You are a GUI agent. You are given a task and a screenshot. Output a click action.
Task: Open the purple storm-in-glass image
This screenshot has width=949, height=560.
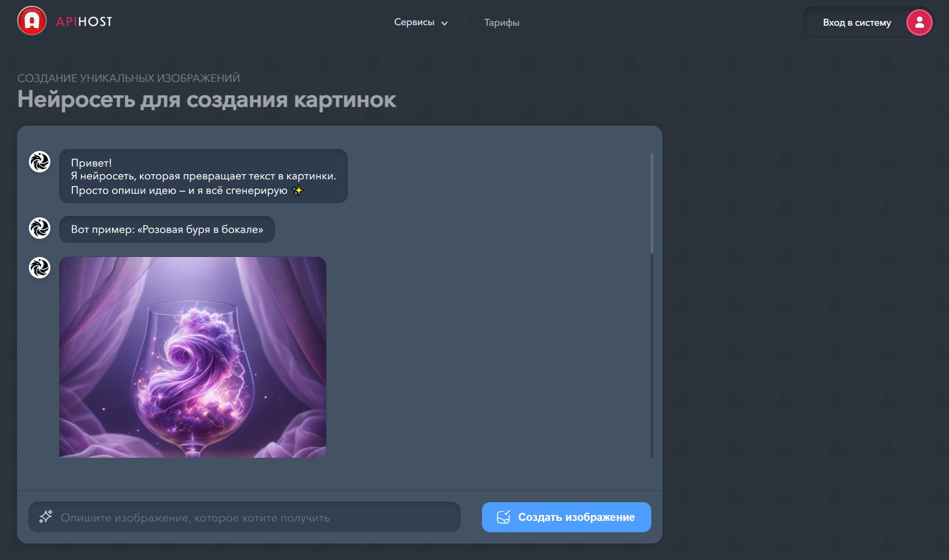coord(193,357)
